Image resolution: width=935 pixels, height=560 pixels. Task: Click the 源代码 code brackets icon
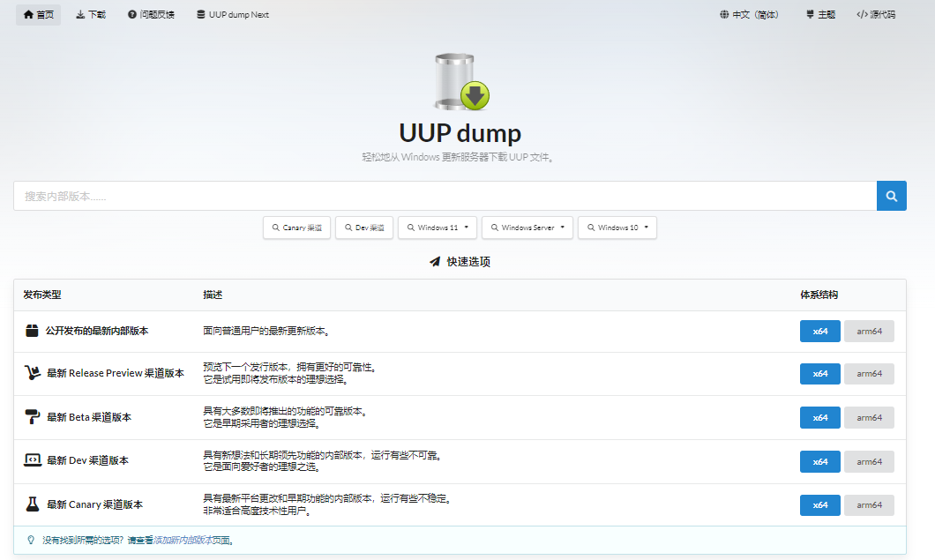860,14
